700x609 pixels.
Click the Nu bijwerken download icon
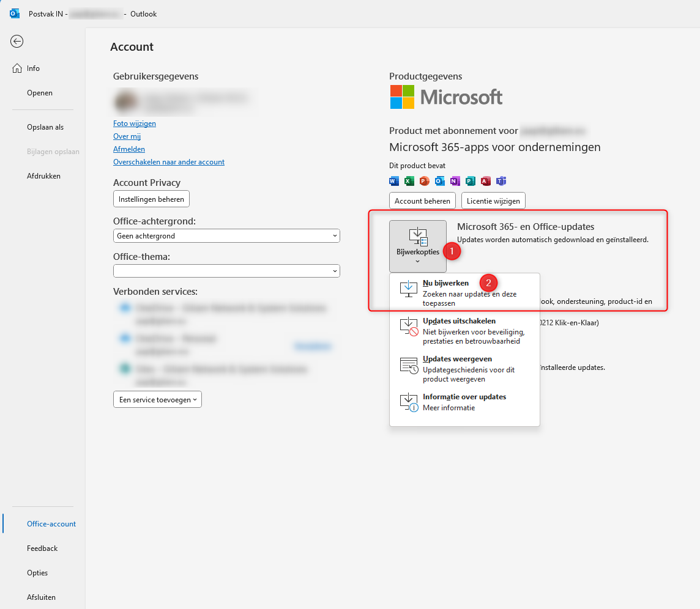[x=409, y=289]
